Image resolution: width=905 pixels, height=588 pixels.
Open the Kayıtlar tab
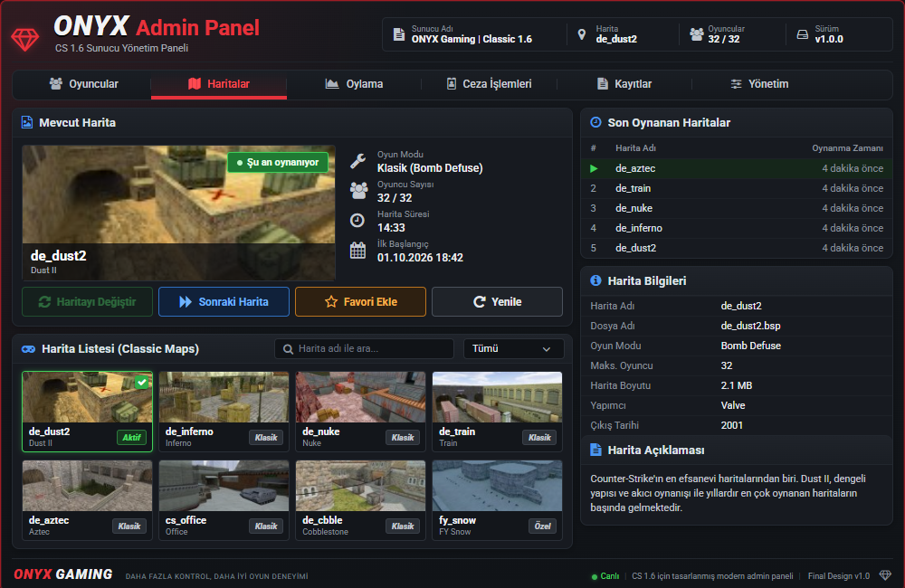624,84
